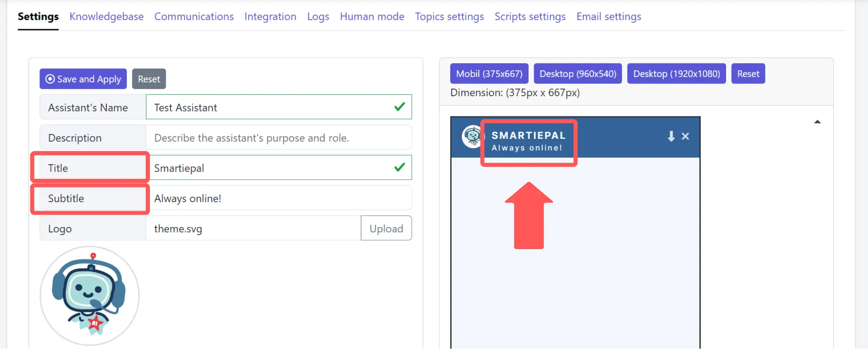868x349 pixels.
Task: Click the download arrow icon in chat widget header
Action: click(x=671, y=137)
